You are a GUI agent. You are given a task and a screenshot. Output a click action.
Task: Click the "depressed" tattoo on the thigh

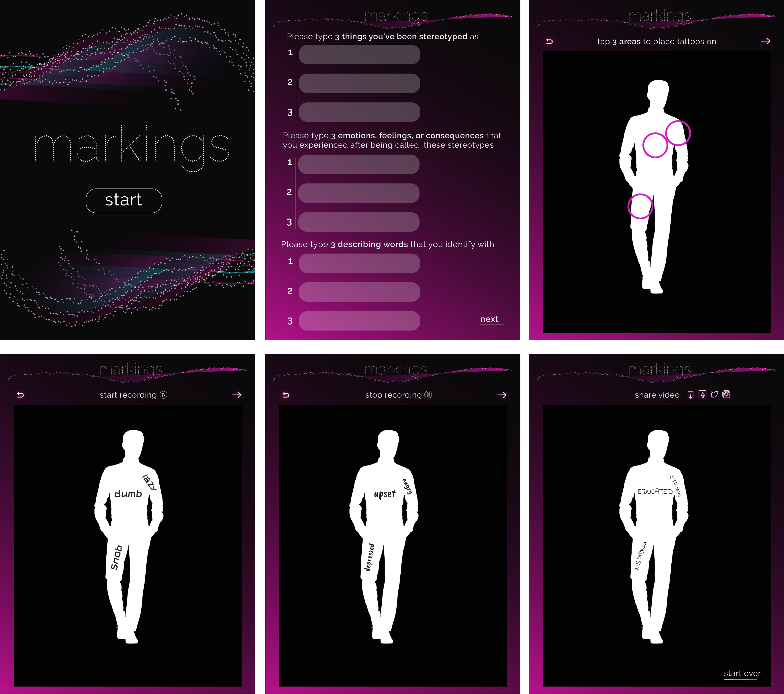click(x=370, y=558)
